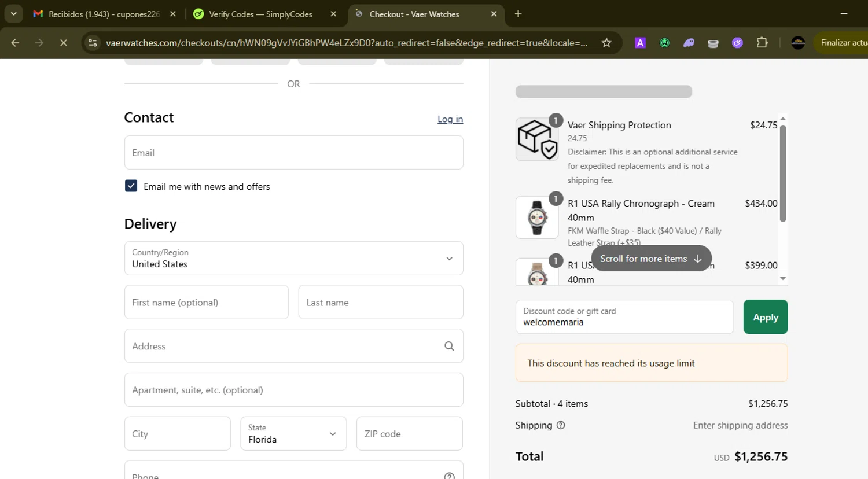Click the Log in link
Viewport: 868px width, 479px height.
click(x=450, y=119)
